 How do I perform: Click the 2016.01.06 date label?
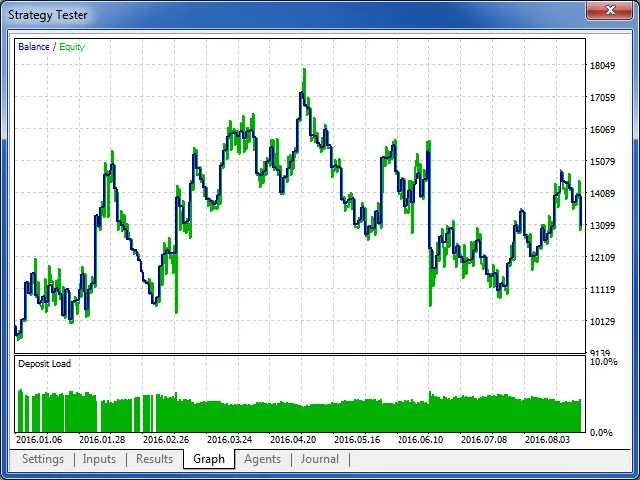click(40, 439)
